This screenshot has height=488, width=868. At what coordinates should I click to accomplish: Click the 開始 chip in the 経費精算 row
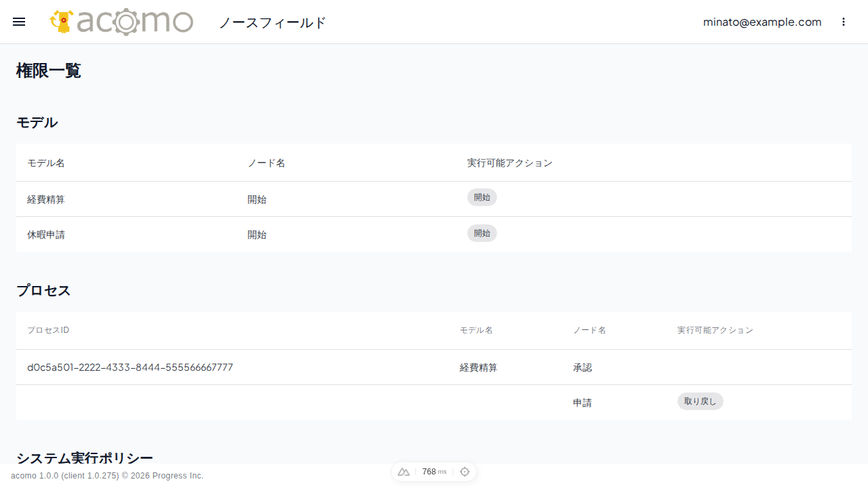coord(482,197)
